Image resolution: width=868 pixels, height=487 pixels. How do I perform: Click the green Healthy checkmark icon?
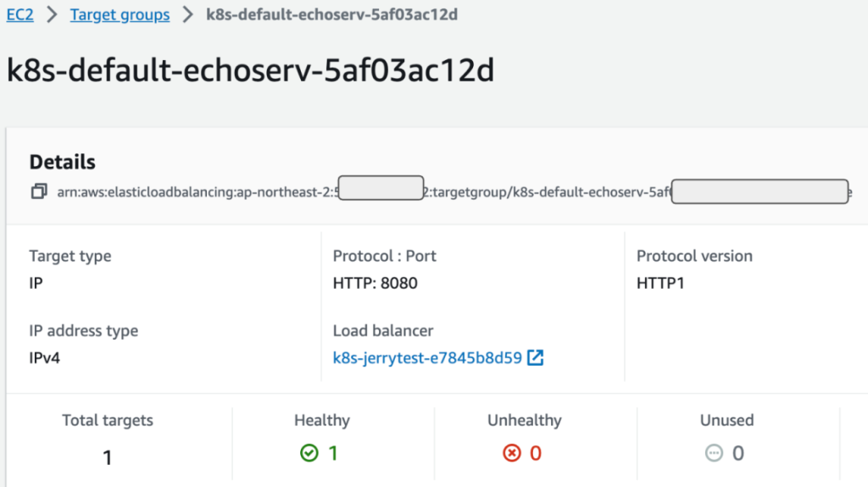tap(309, 453)
